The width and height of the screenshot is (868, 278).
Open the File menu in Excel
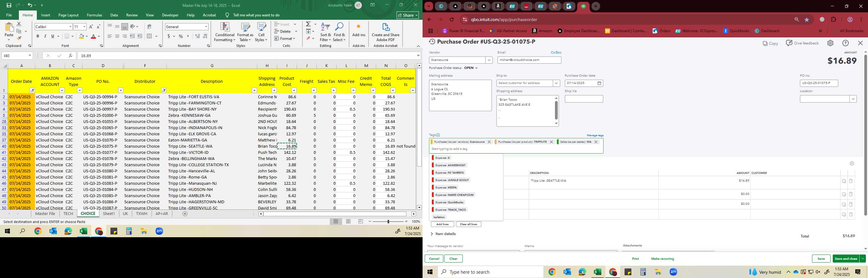(x=9, y=15)
